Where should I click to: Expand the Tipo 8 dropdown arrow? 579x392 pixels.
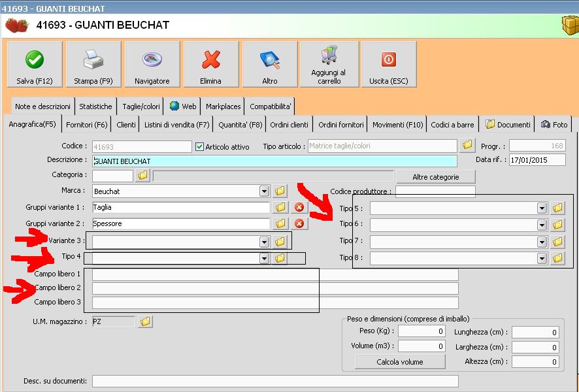[x=542, y=258]
